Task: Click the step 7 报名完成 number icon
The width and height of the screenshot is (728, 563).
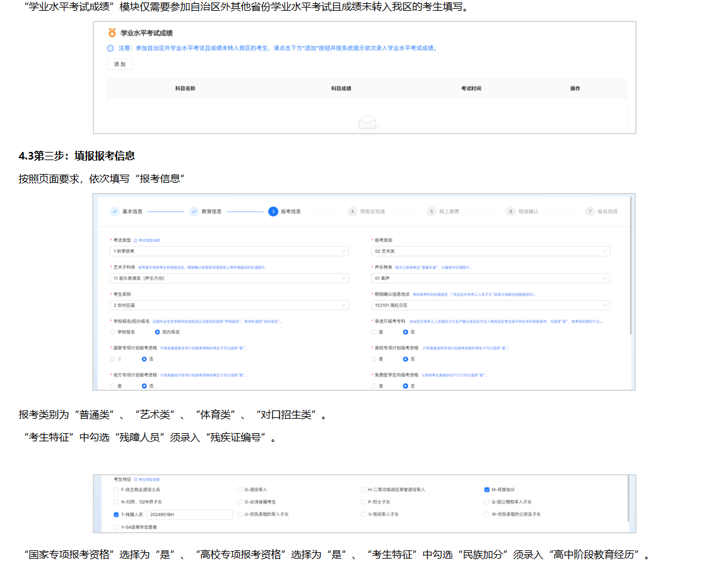Action: [x=590, y=211]
